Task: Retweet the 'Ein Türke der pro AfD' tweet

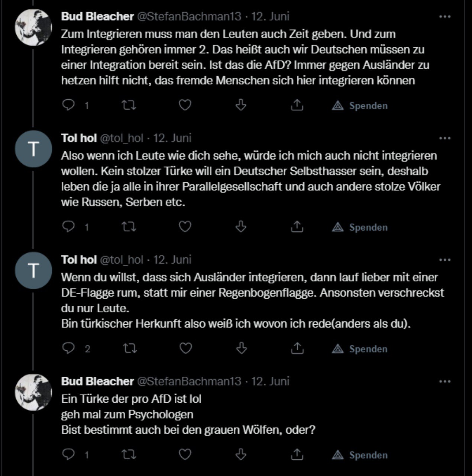Action: tap(129, 455)
